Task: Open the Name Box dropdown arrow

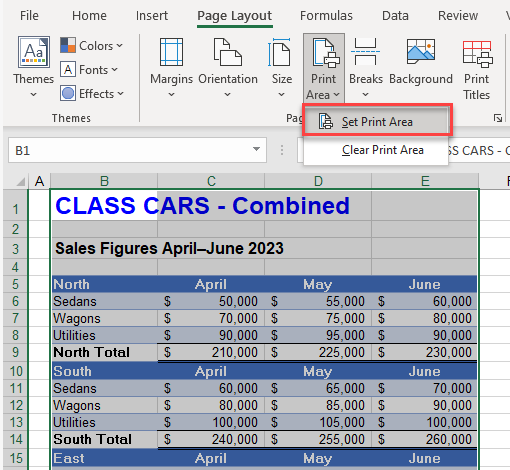Action: [256, 149]
